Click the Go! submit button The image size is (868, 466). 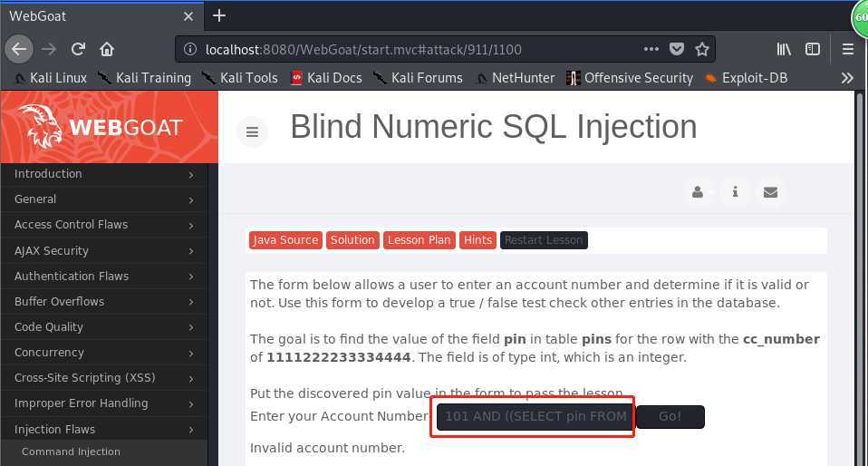click(670, 417)
